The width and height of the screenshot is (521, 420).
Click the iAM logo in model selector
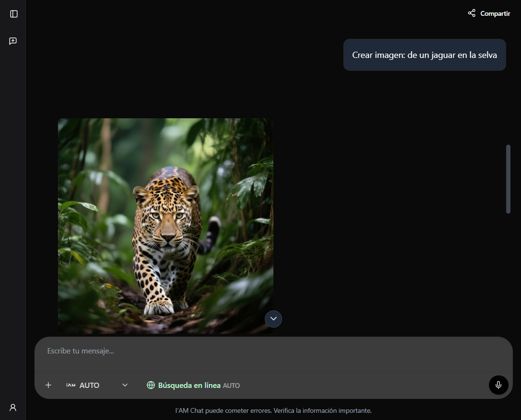coord(71,385)
